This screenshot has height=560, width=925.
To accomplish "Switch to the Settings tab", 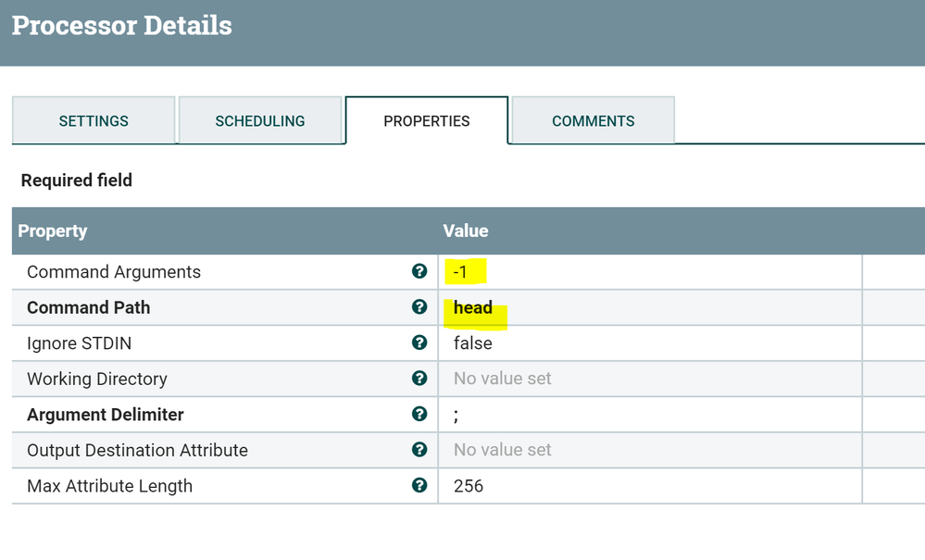I will [x=94, y=121].
